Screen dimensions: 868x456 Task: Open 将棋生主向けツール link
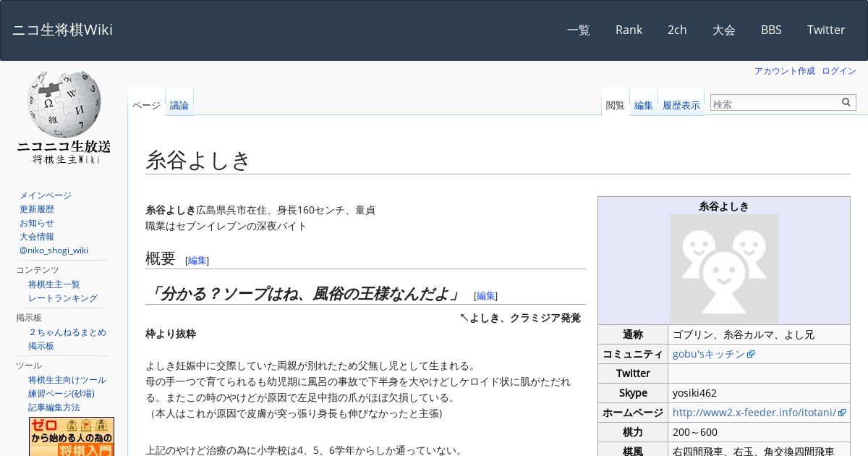67,380
